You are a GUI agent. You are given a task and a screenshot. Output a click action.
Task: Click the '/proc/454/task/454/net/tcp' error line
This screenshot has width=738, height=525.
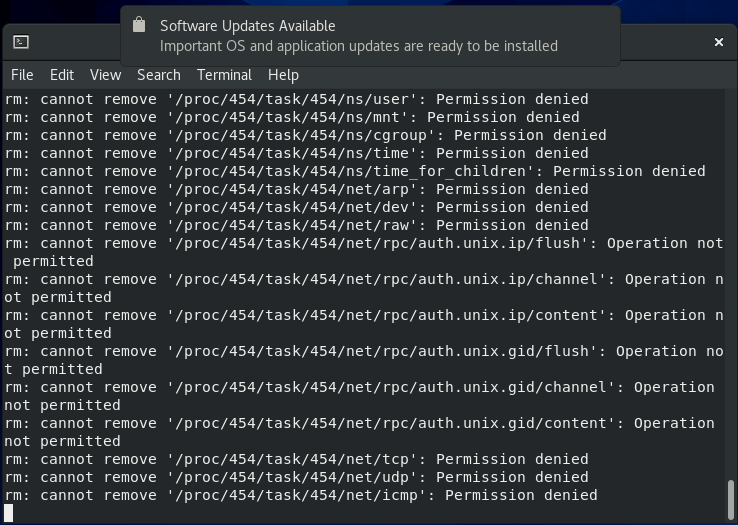296,459
